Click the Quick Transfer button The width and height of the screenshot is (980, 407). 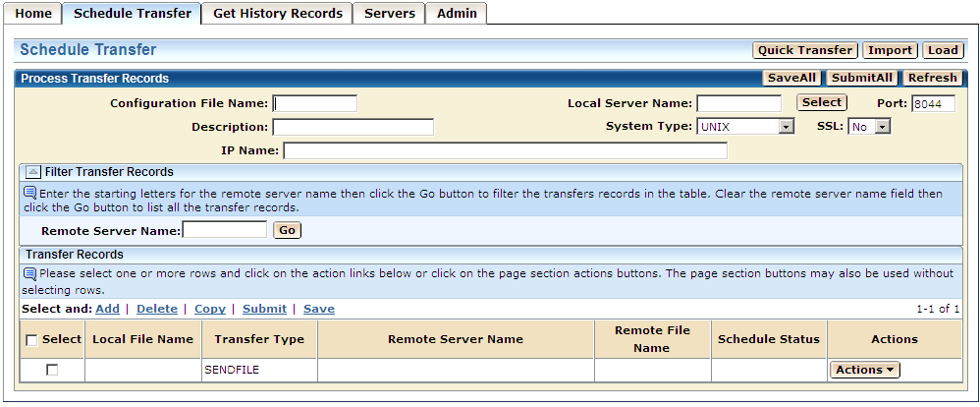805,50
